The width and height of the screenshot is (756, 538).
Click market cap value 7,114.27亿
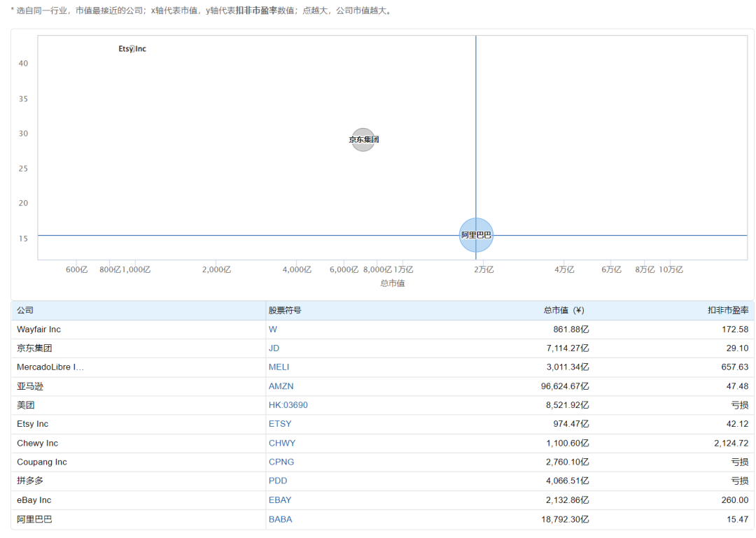point(568,348)
